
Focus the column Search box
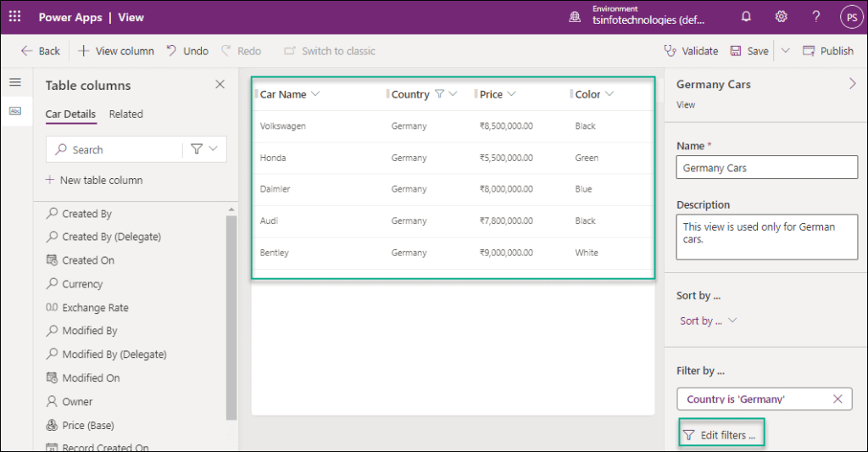[115, 149]
